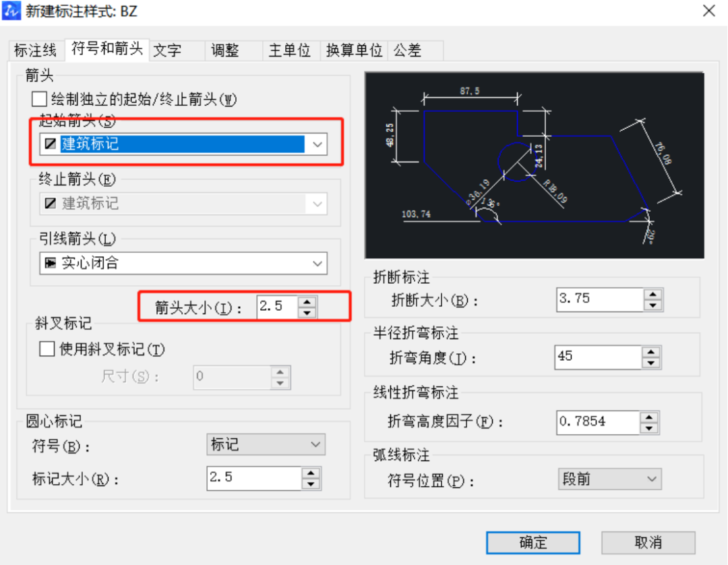
Task: Switch to the 主单位 tab
Action: coord(290,50)
